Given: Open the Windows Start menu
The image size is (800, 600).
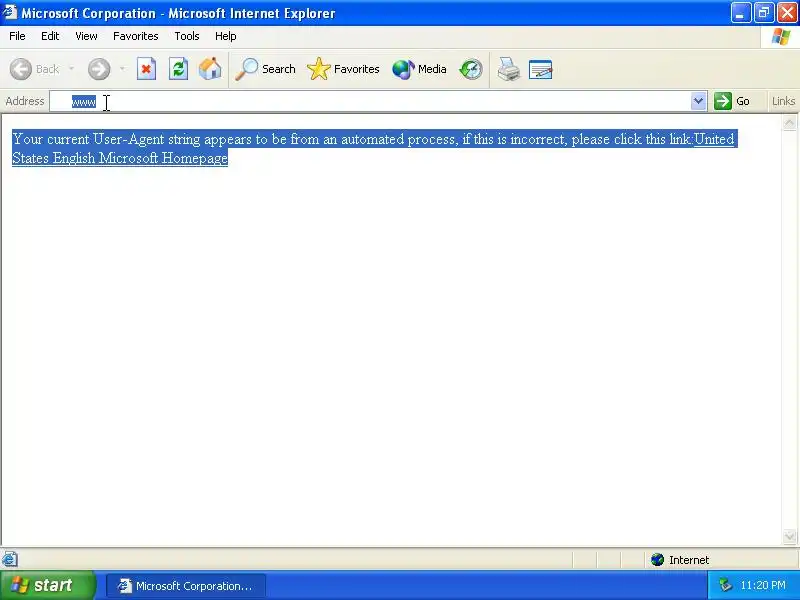Looking at the screenshot, I should coord(47,585).
